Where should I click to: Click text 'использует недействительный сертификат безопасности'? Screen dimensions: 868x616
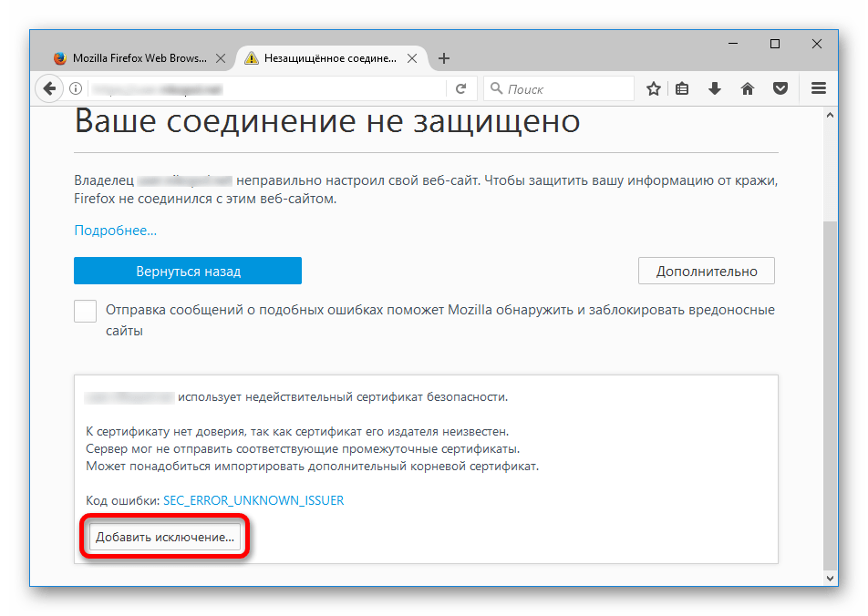(342, 396)
